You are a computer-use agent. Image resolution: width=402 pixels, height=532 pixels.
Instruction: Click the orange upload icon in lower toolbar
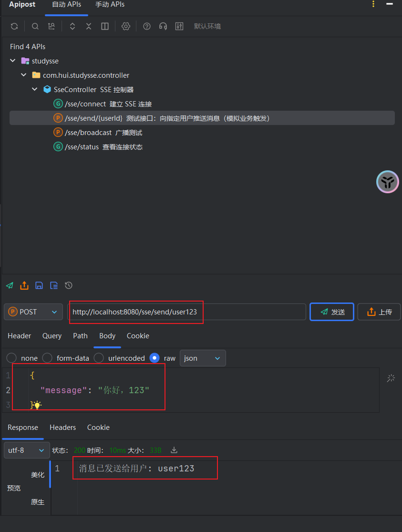coord(24,285)
